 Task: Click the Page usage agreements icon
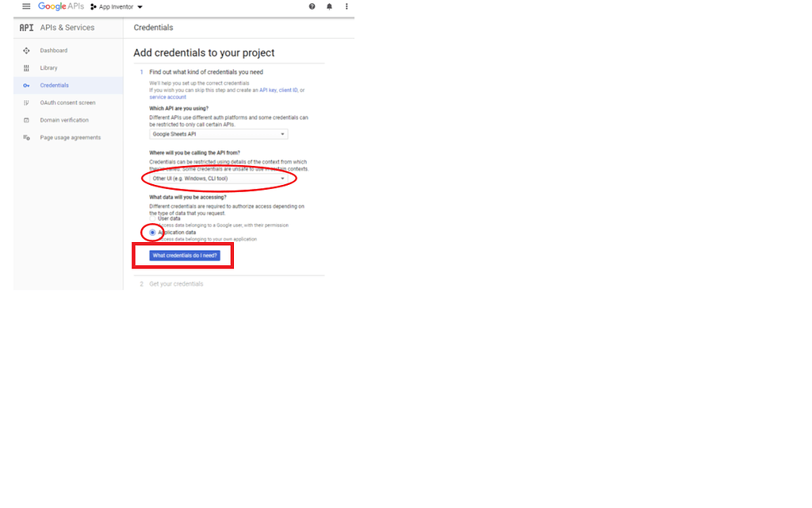point(26,137)
